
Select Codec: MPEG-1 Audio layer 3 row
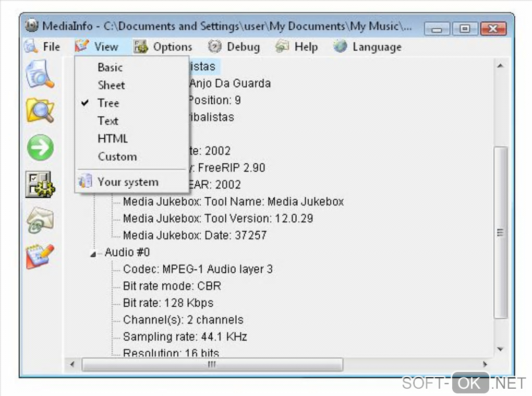coord(198,269)
